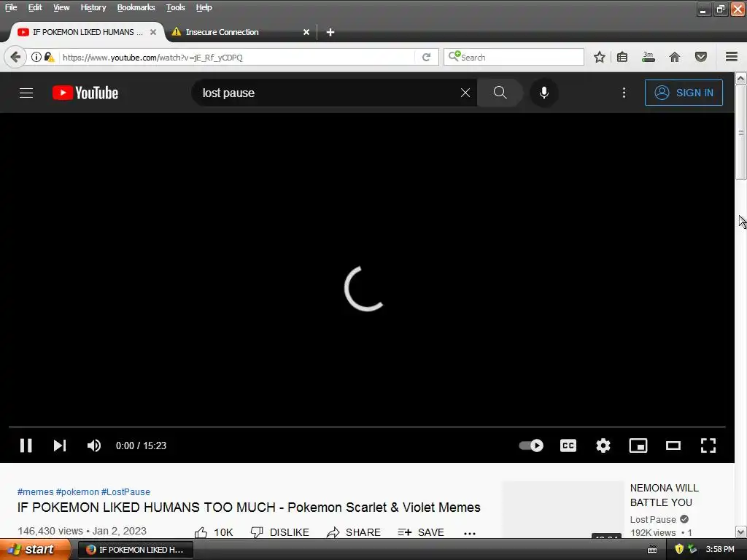
Task: Focus the URL address field
Action: click(x=237, y=57)
